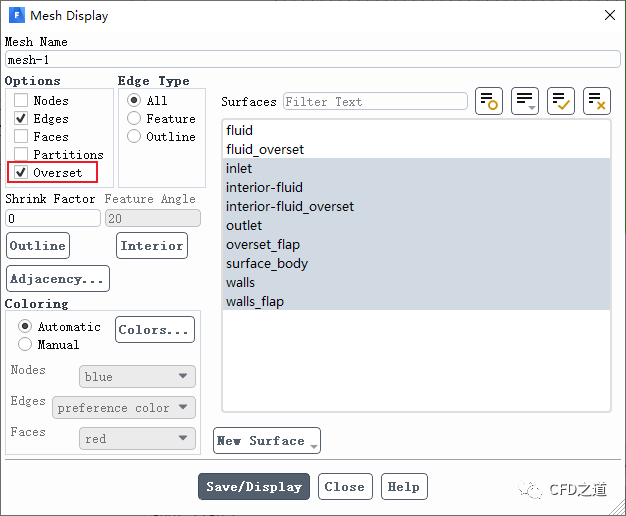Click the deselect all surfaces icon
This screenshot has width=626, height=516.
point(597,101)
